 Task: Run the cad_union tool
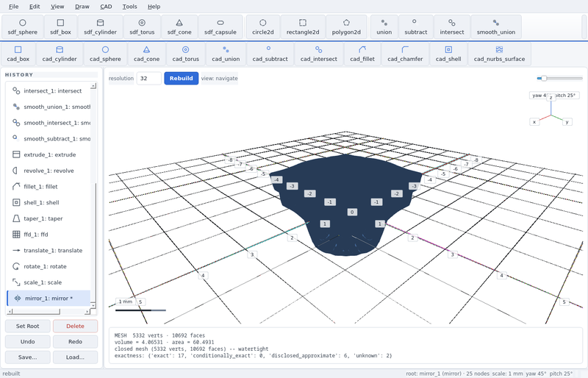[226, 54]
